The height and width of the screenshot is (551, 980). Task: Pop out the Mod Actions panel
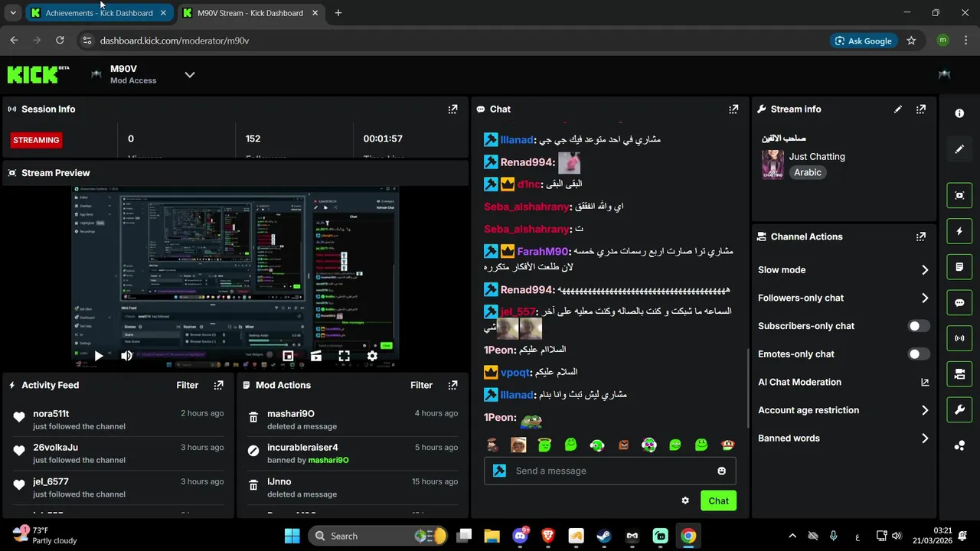click(x=452, y=385)
